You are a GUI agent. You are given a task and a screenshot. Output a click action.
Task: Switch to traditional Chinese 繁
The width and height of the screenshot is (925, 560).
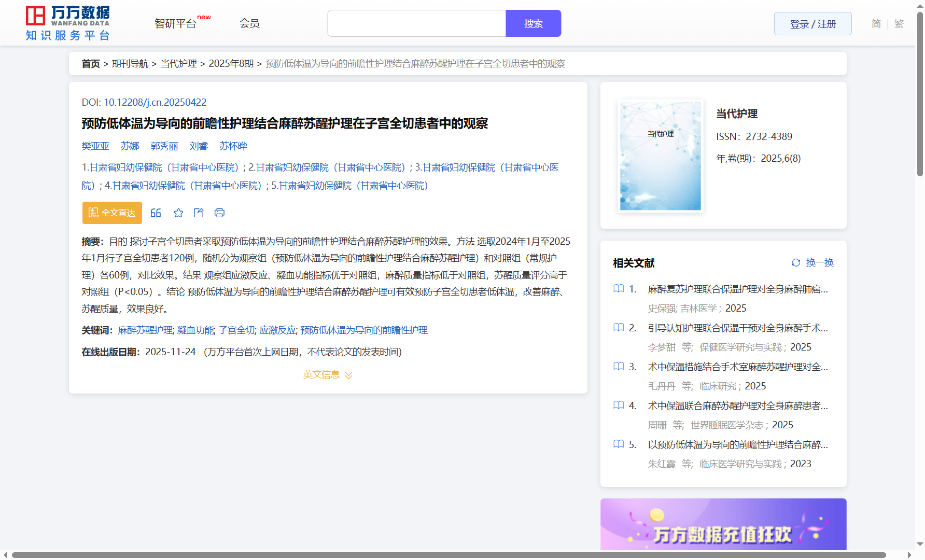tap(899, 24)
